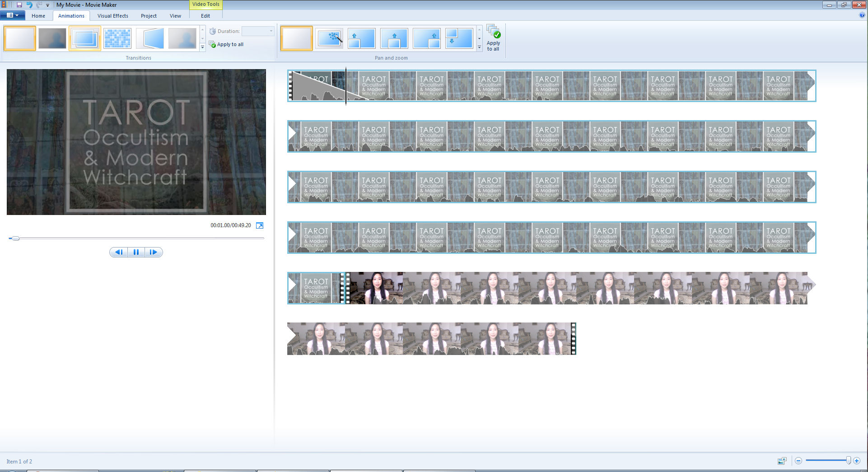Image resolution: width=868 pixels, height=472 pixels.
Task: Toggle full-screen preview mode
Action: pos(260,225)
